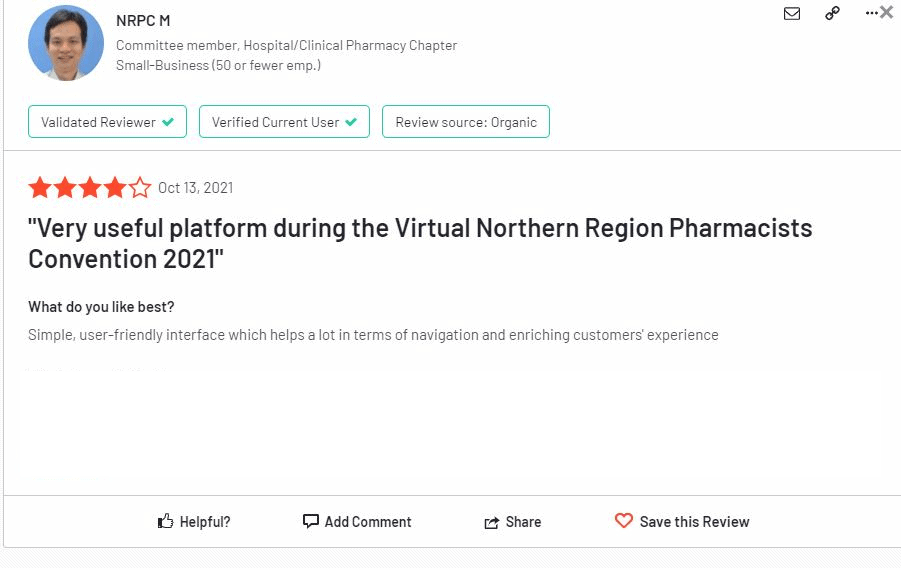Click the Save this Review label
Screen dimensions: 901x568
coord(694,521)
